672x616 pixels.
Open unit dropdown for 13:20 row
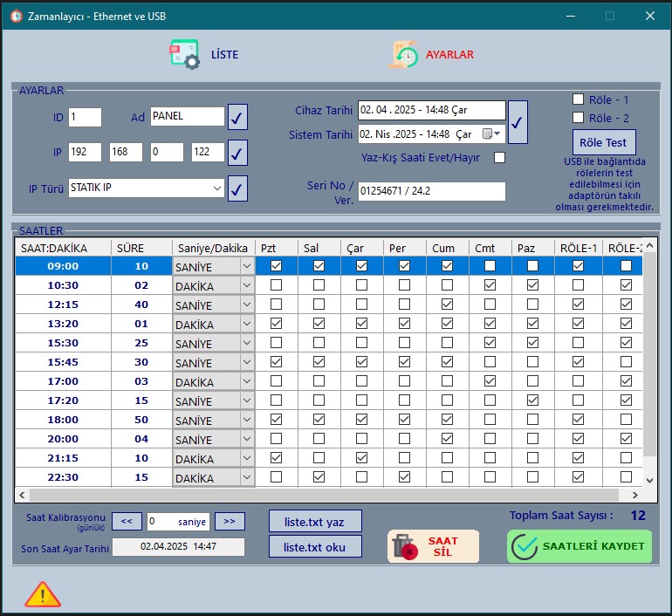(247, 324)
